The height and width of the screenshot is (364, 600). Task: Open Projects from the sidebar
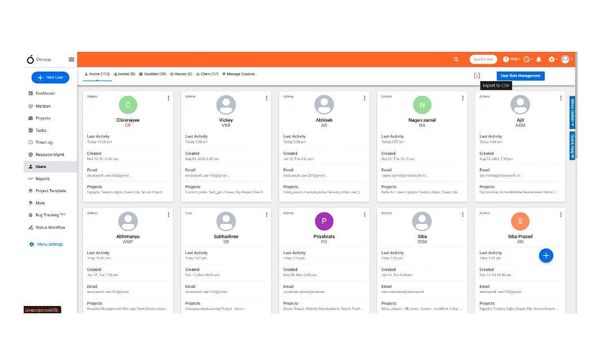(x=41, y=118)
